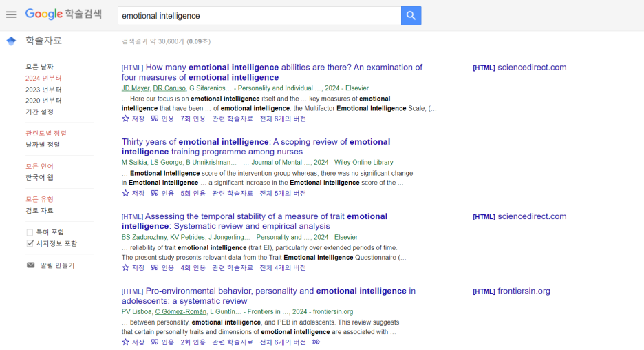
Task: Open 'Assessing the temporal stability' article title
Action: click(255, 221)
